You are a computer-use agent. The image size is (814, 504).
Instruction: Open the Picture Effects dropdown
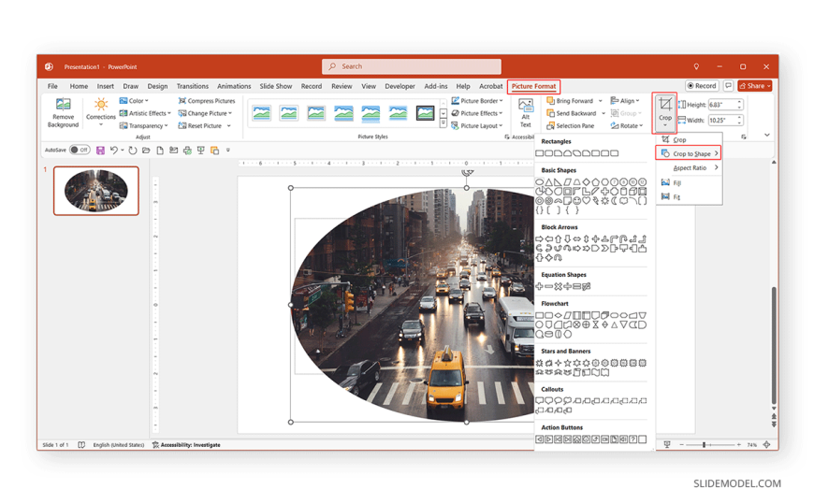[x=477, y=113]
